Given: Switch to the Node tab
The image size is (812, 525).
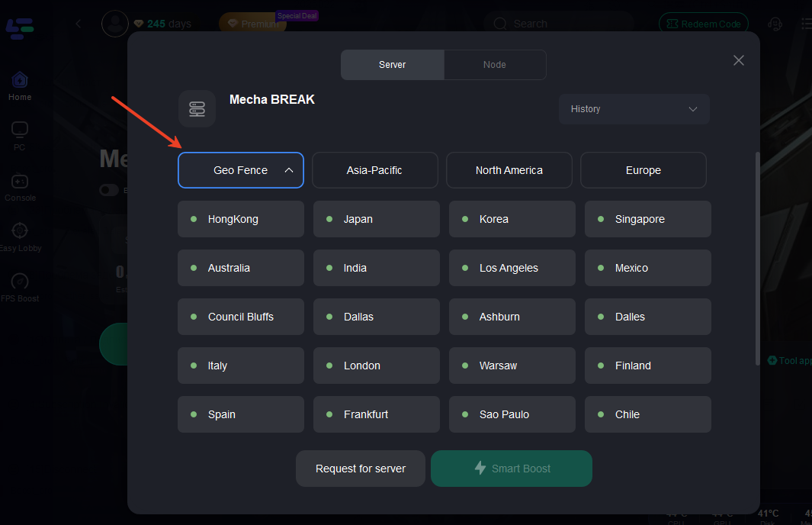Looking at the screenshot, I should 494,65.
